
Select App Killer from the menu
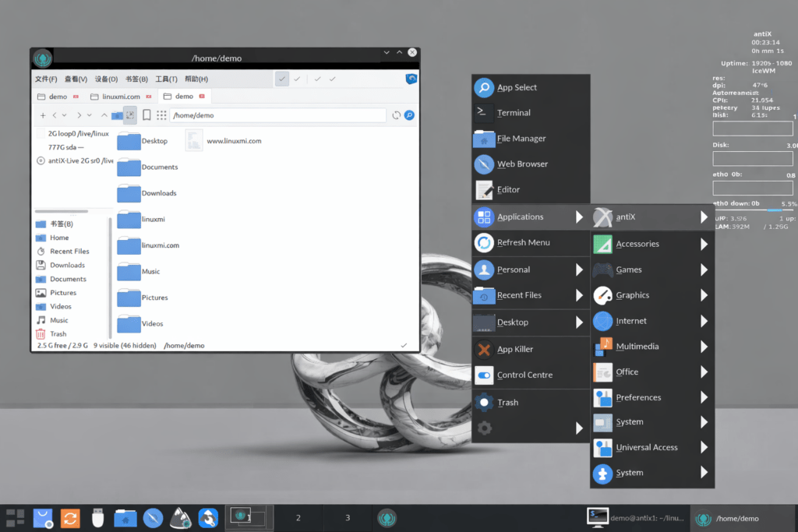tap(515, 349)
